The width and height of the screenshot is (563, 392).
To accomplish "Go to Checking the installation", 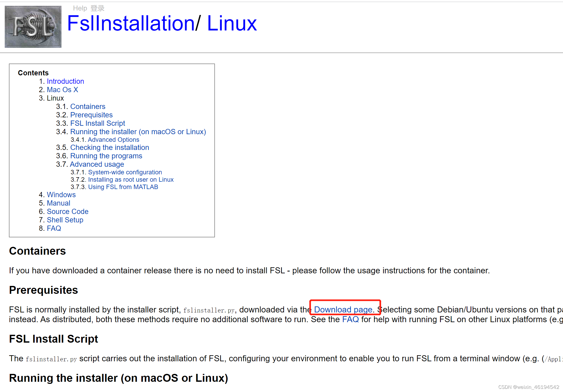I will pyautogui.click(x=110, y=148).
